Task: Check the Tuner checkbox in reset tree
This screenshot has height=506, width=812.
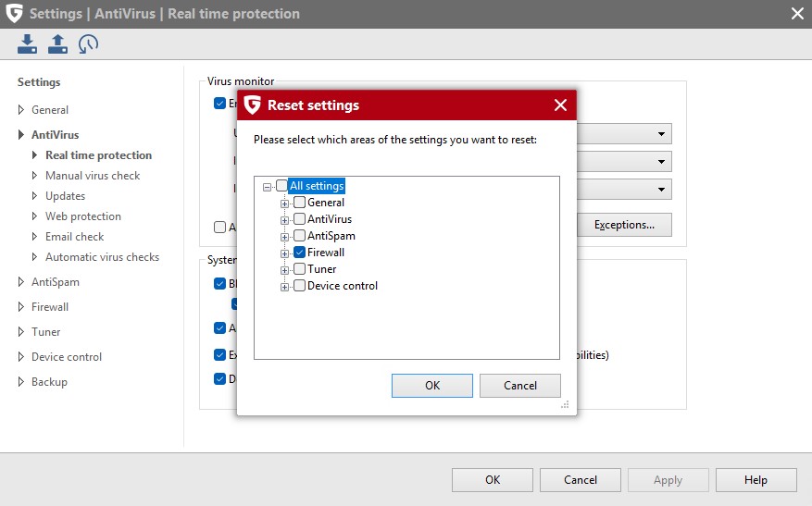Action: (299, 268)
